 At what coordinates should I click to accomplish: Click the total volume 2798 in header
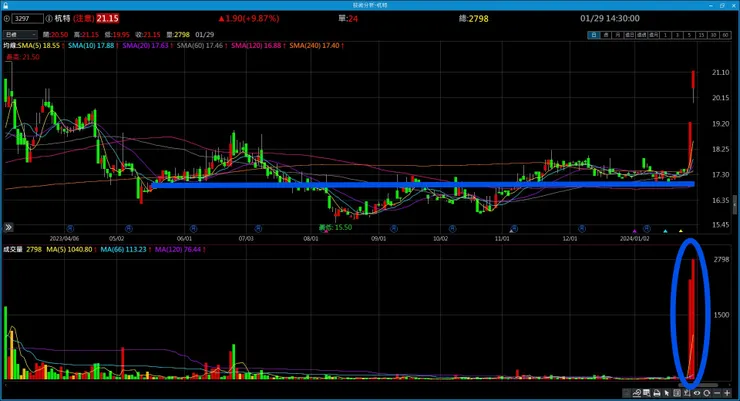pyautogui.click(x=479, y=18)
